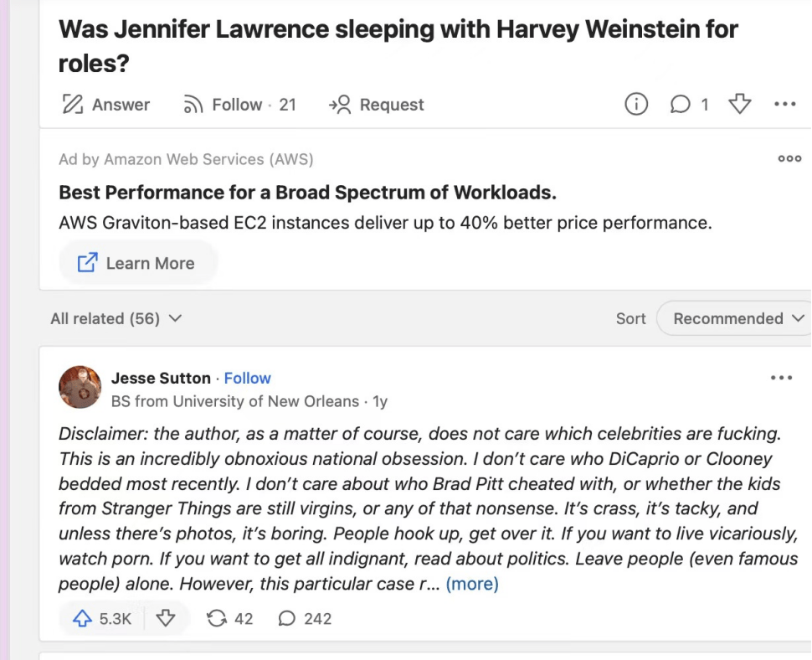Expand the All related (56) dropdown

[x=116, y=318]
